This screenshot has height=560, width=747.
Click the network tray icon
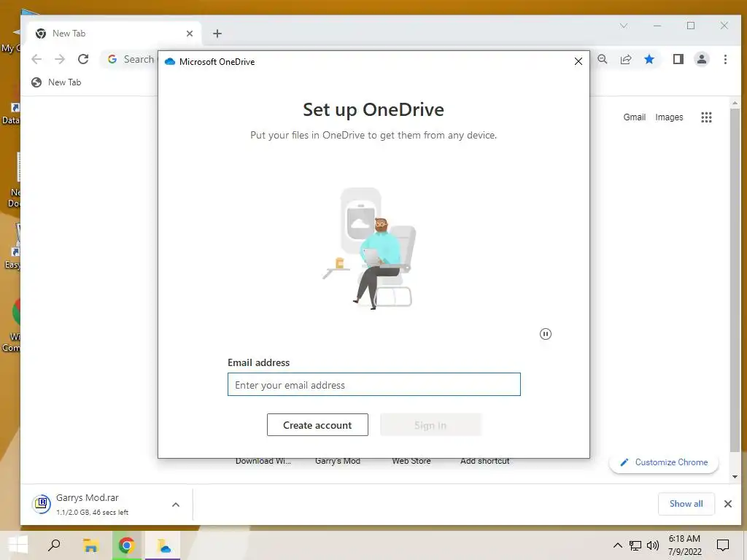(x=635, y=545)
